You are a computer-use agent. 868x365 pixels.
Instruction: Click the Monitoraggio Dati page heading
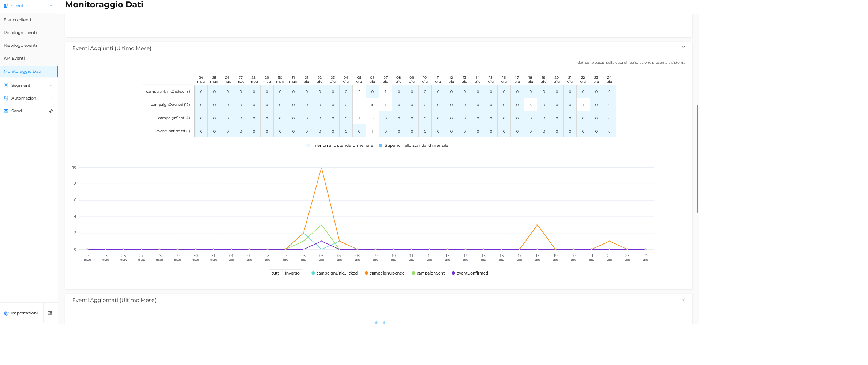coord(104,4)
